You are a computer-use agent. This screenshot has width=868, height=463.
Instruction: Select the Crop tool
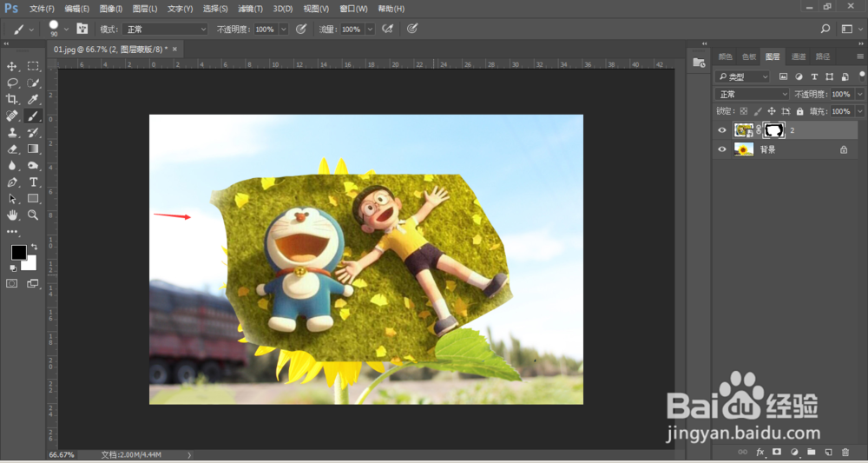tap(11, 99)
